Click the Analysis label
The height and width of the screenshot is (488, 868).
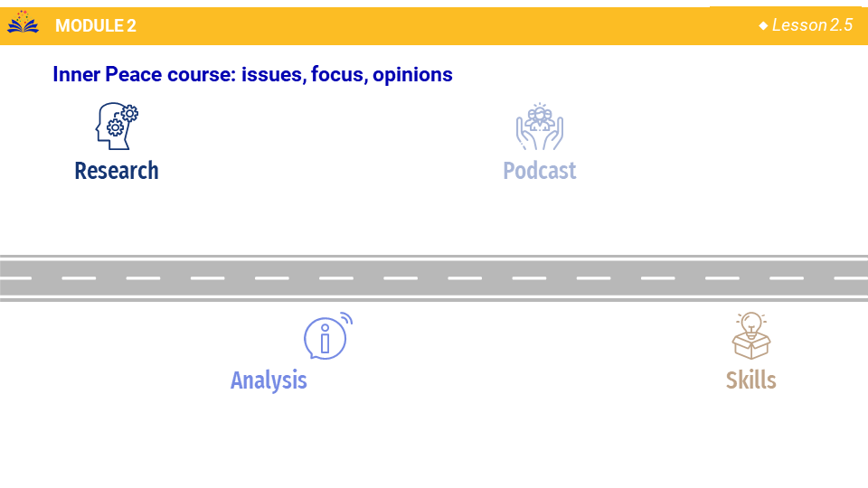pos(269,380)
